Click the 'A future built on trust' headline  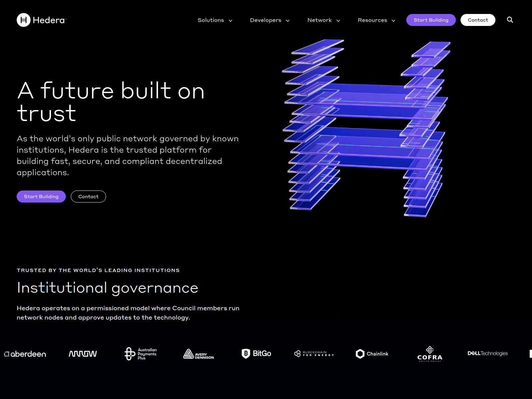(x=111, y=102)
